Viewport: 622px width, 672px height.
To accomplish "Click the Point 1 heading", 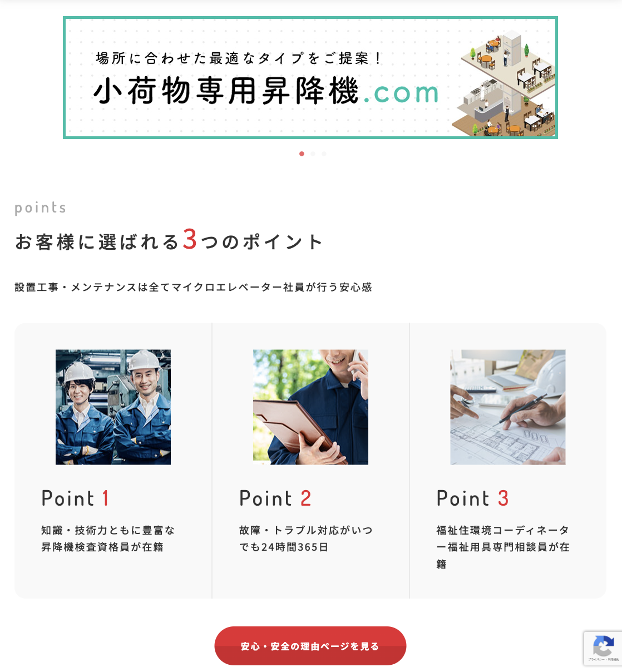I will 76,498.
